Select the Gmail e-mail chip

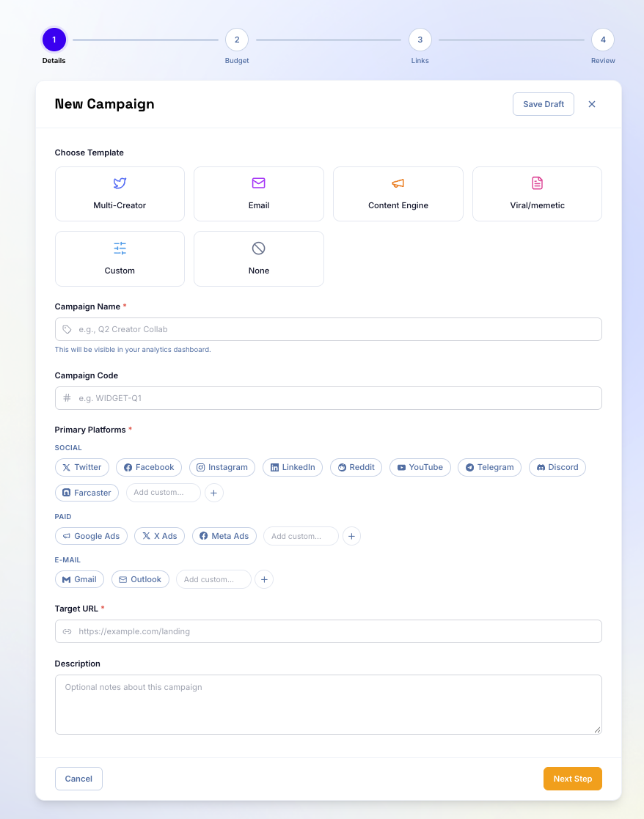click(79, 579)
